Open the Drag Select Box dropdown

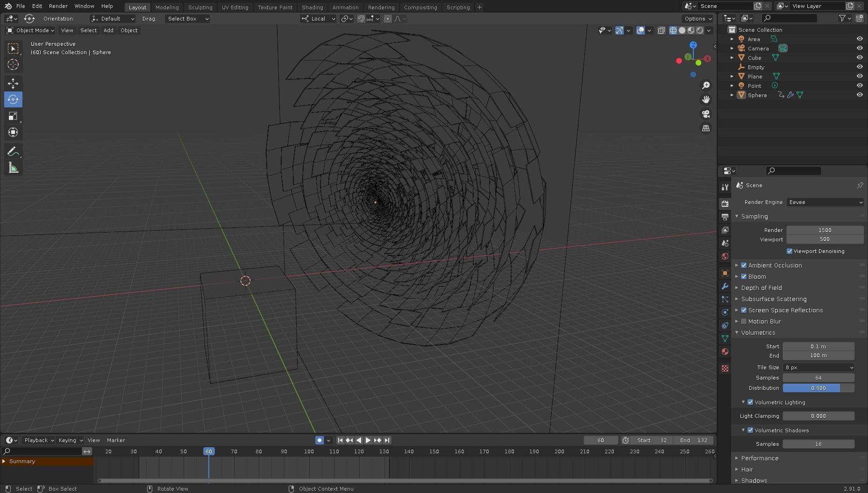pos(187,19)
